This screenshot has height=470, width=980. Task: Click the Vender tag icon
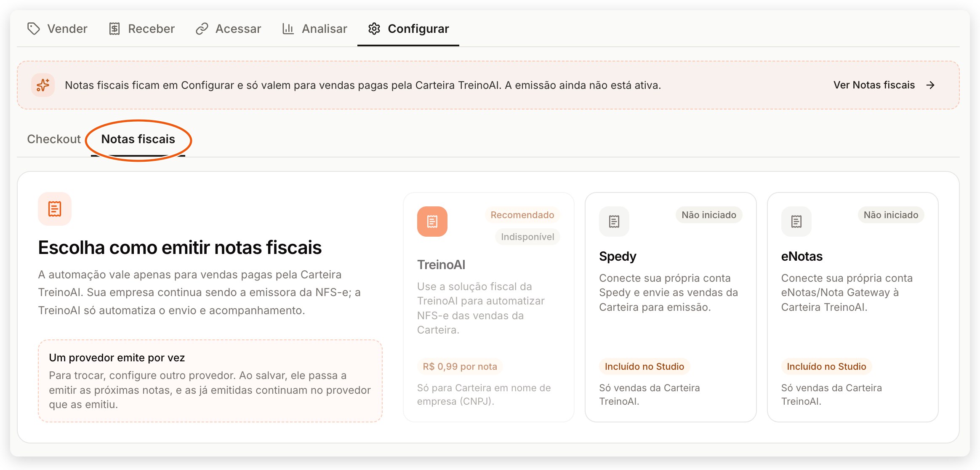pos(33,29)
